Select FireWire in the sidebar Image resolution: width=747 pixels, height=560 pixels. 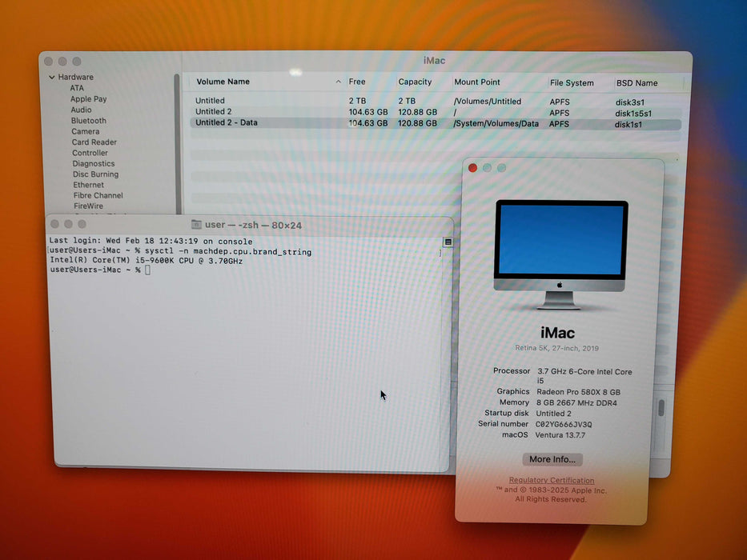88,206
